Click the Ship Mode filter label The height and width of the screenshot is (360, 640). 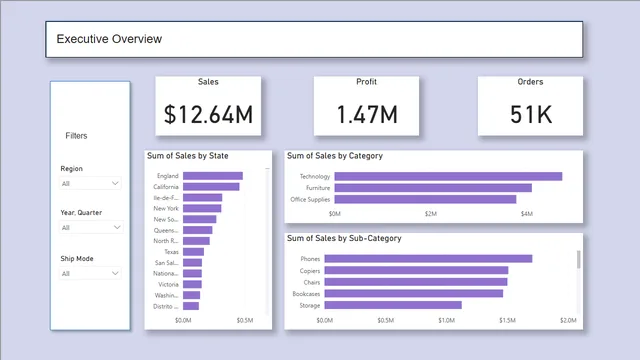pos(77,259)
